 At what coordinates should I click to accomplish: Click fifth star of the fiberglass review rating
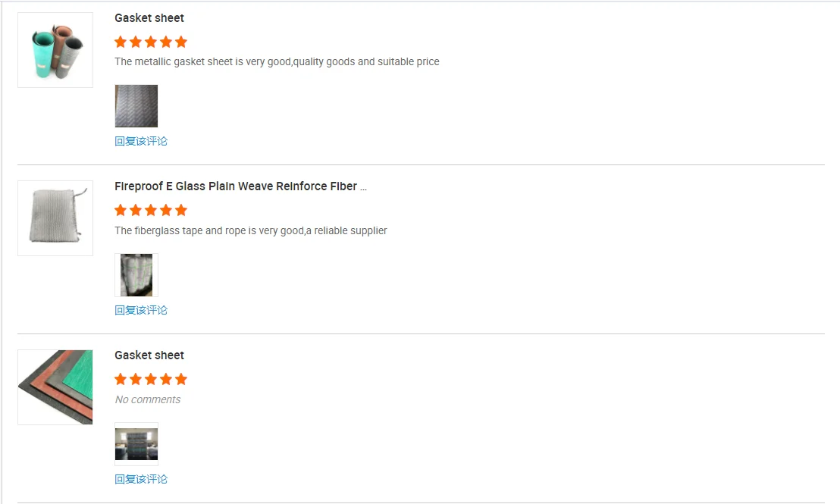coord(180,210)
